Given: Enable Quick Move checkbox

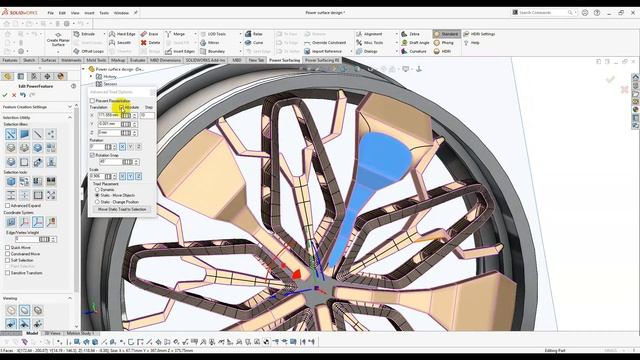Looking at the screenshot, I should point(7,247).
